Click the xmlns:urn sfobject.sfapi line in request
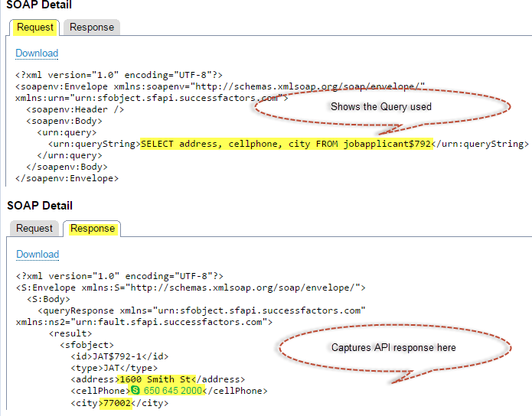This screenshot has height=416, width=532. [152, 98]
